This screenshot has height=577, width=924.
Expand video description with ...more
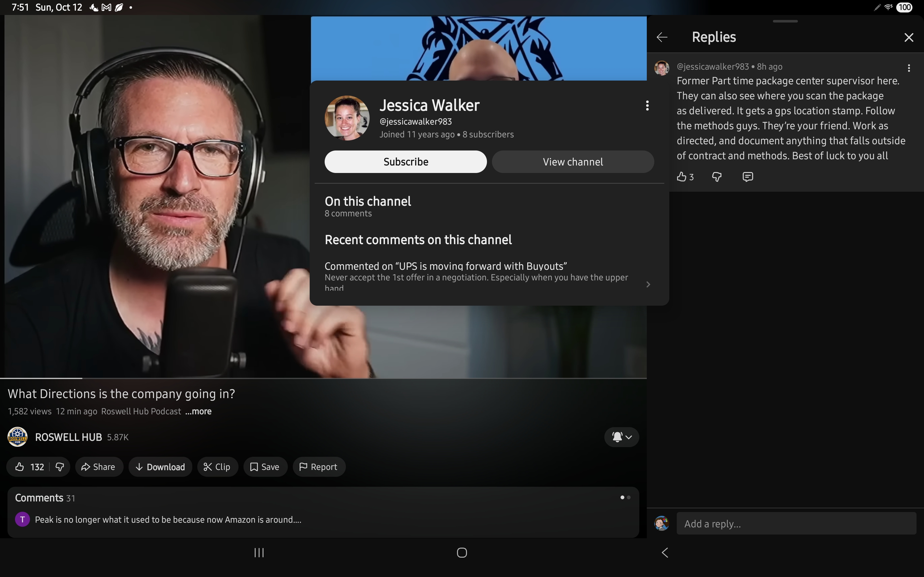[x=199, y=412]
